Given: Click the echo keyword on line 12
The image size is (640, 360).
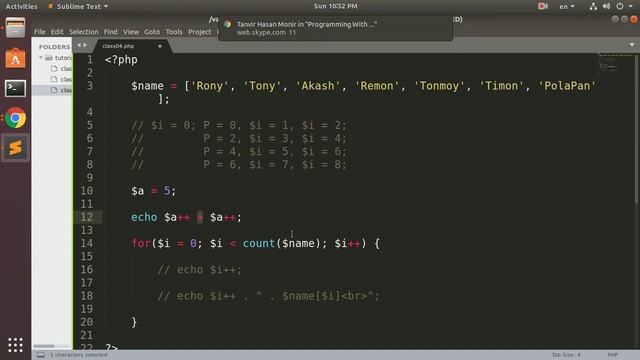Looking at the screenshot, I should coord(144,217).
